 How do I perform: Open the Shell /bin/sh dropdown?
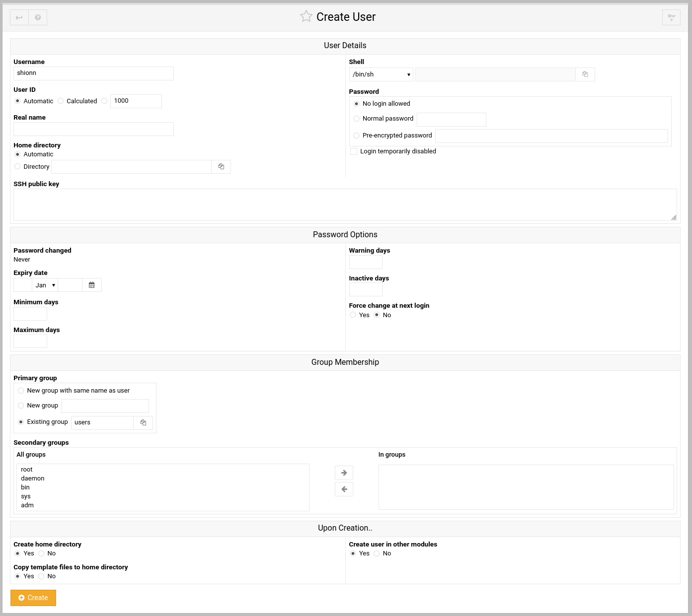(x=381, y=74)
